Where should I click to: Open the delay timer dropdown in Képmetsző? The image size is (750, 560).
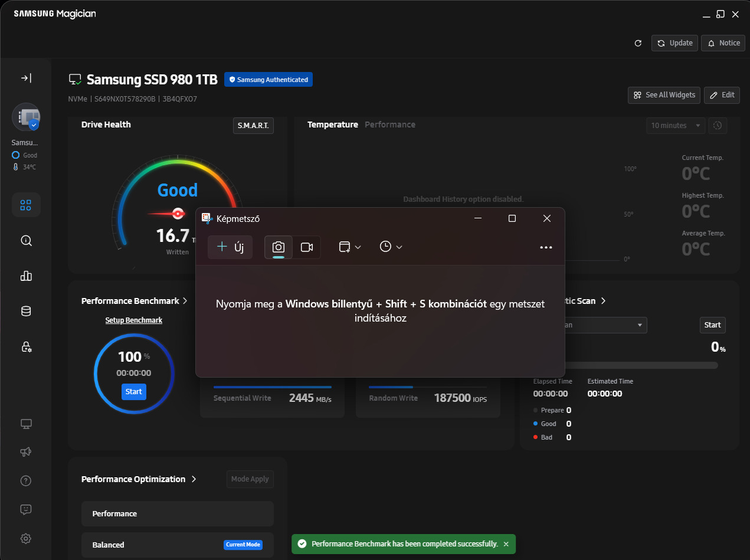(x=391, y=247)
